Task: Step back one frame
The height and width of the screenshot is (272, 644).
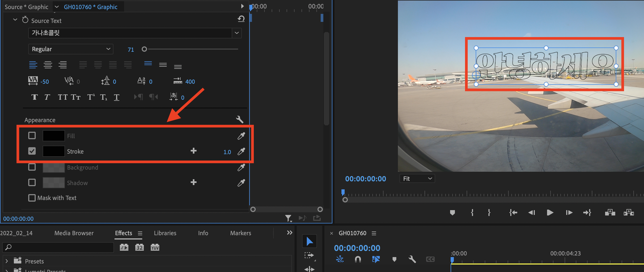Action: tap(532, 213)
